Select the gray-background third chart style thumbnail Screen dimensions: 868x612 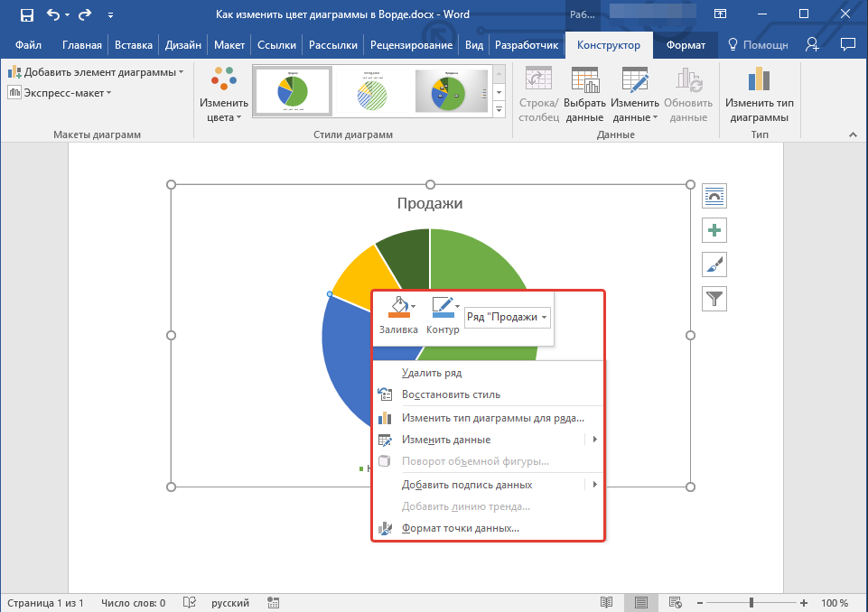(451, 91)
